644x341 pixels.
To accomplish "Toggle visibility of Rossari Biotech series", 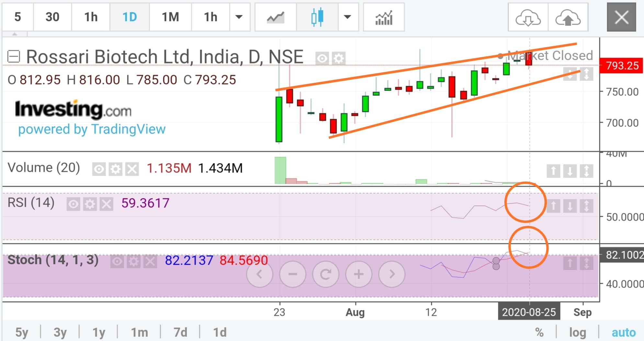I will coord(322,59).
